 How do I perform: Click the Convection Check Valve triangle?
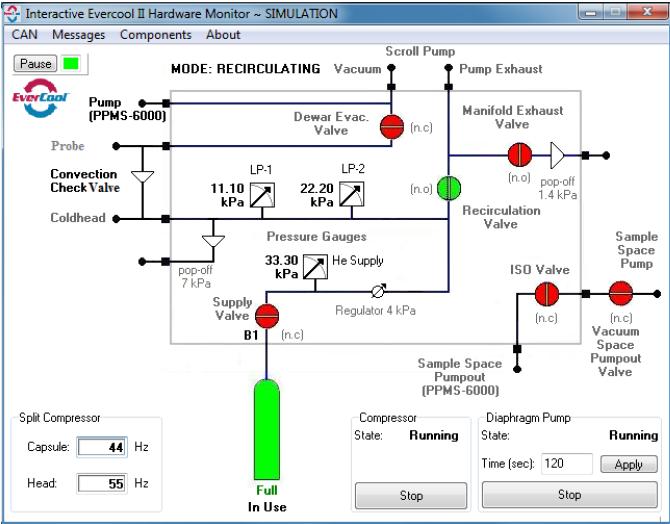point(142,177)
